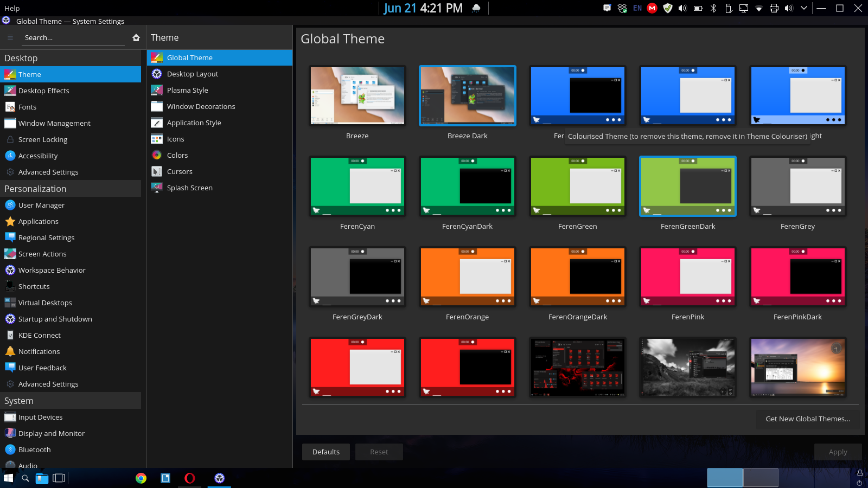Select the FerenCyanDark theme
Image resolution: width=868 pixels, height=488 pixels.
click(x=468, y=186)
